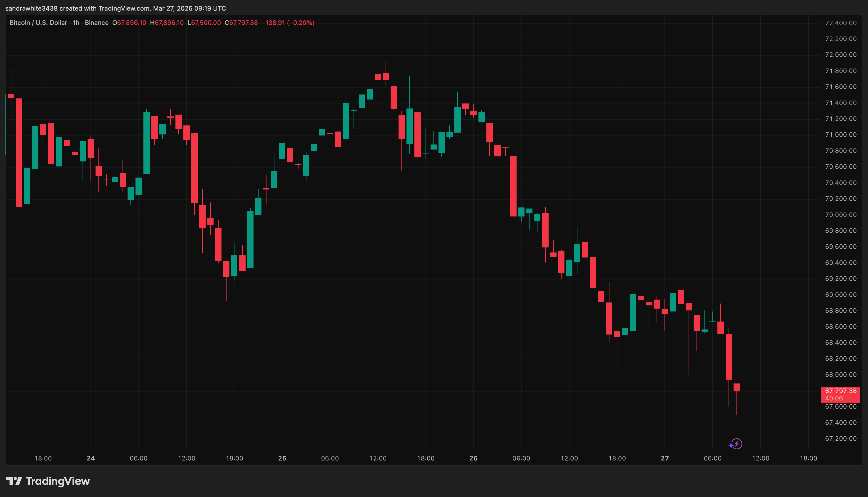Click the high value H67,896.10 in legend
Image resolution: width=868 pixels, height=497 pixels.
click(167, 23)
